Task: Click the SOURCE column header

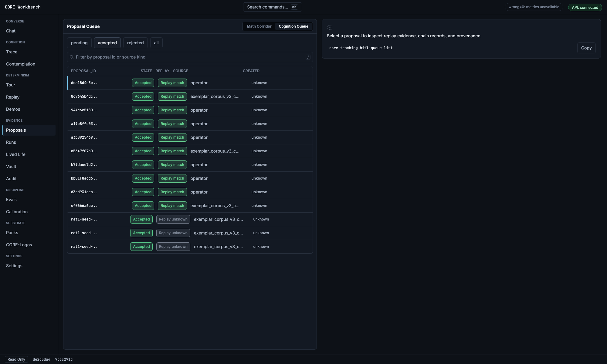Action: coord(181,71)
